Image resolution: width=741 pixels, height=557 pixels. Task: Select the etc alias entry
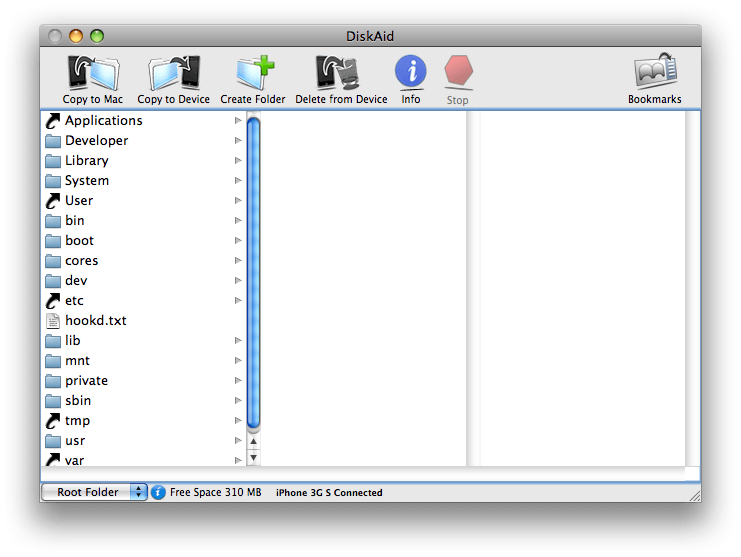(x=74, y=300)
